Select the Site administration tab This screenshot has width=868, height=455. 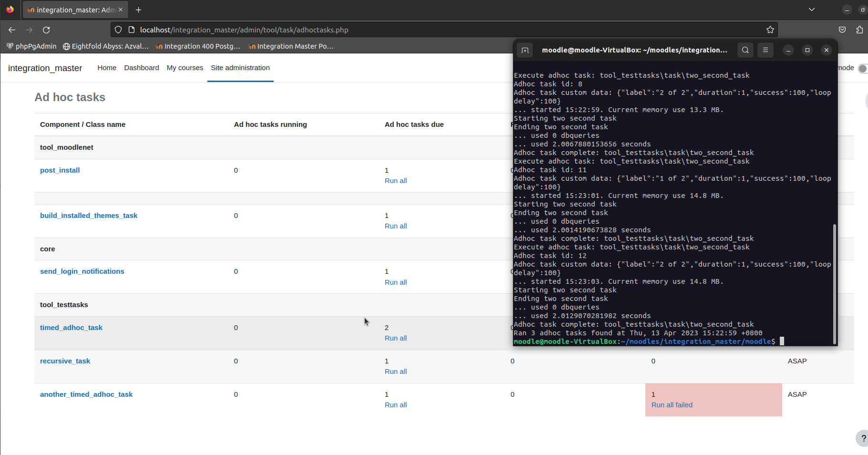point(240,68)
